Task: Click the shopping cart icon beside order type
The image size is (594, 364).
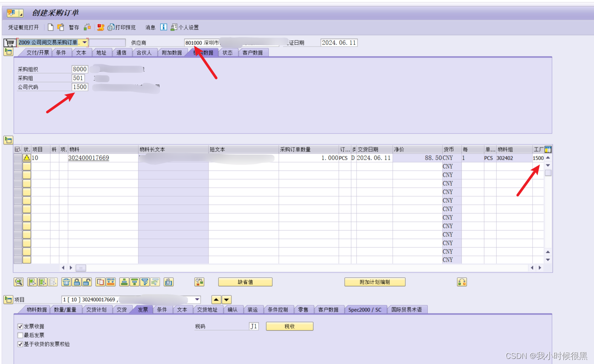Action: (x=10, y=43)
